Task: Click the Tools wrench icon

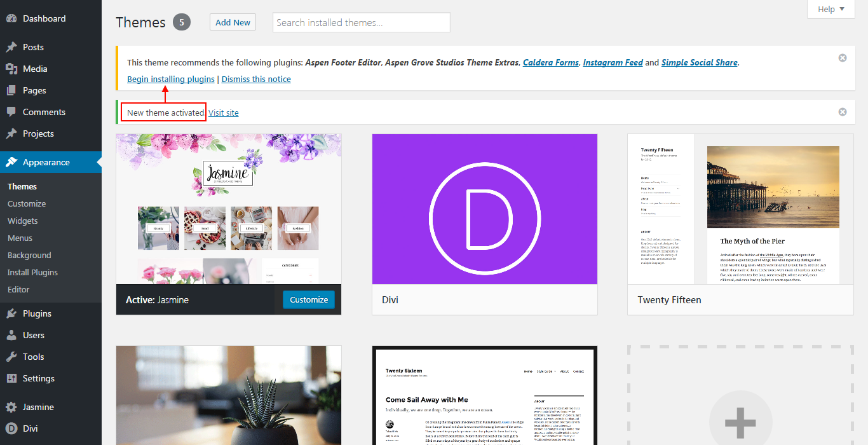Action: [11, 357]
